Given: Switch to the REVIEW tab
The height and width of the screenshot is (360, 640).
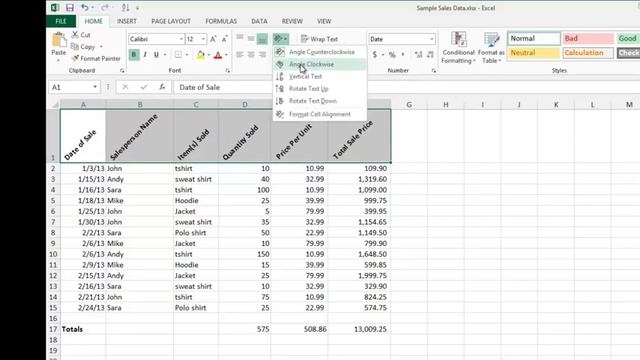Looking at the screenshot, I should (x=292, y=21).
